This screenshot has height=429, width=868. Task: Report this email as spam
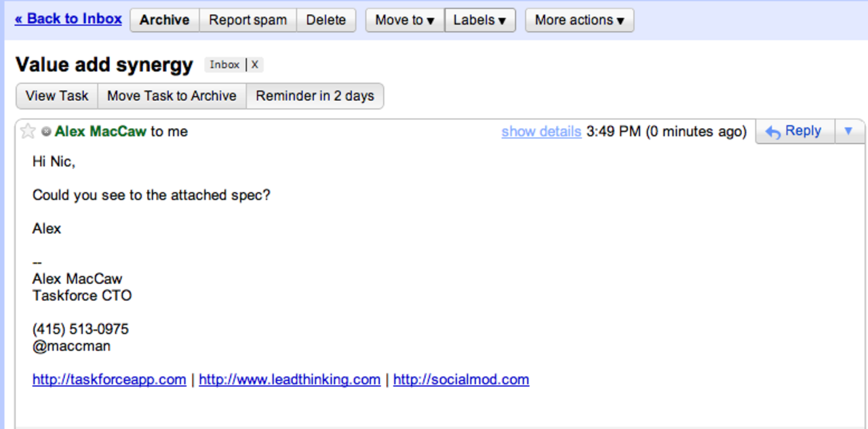[x=248, y=20]
